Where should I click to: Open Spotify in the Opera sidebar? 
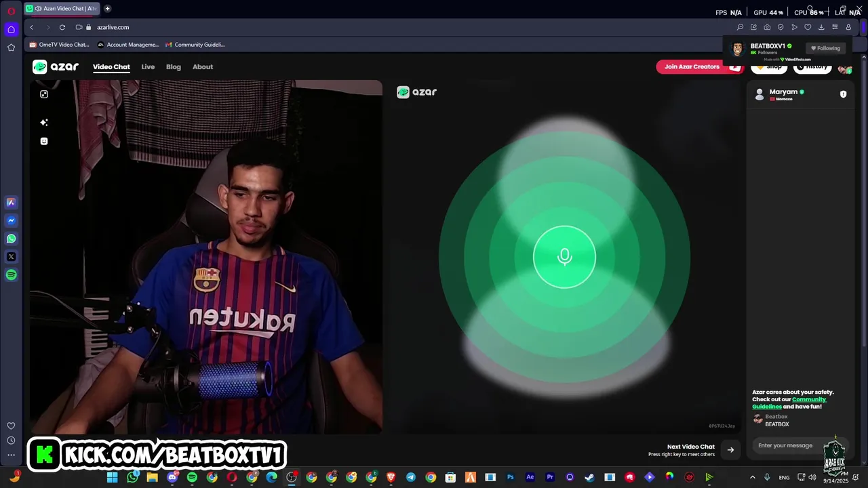pyautogui.click(x=11, y=275)
